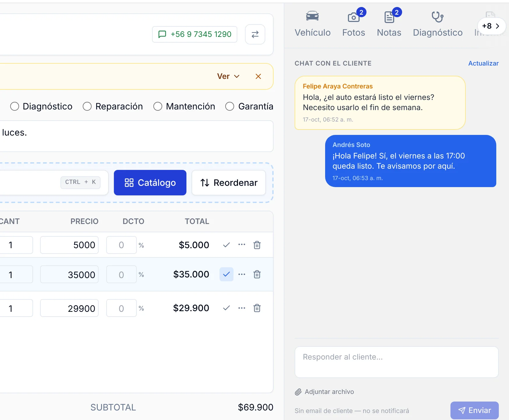Expand the Ver dropdown in the banner
Viewport: 509px width, 420px height.
coord(228,76)
